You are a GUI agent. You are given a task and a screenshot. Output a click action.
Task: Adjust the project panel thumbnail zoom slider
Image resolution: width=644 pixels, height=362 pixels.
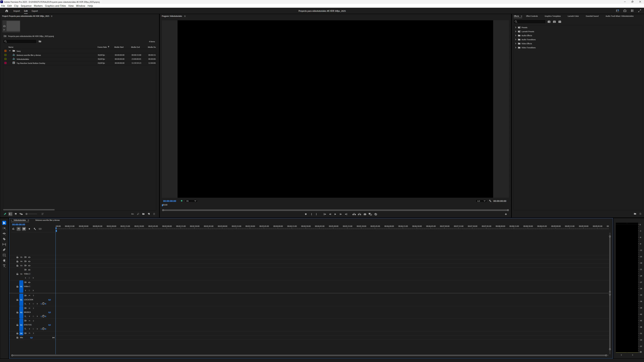click(27, 214)
